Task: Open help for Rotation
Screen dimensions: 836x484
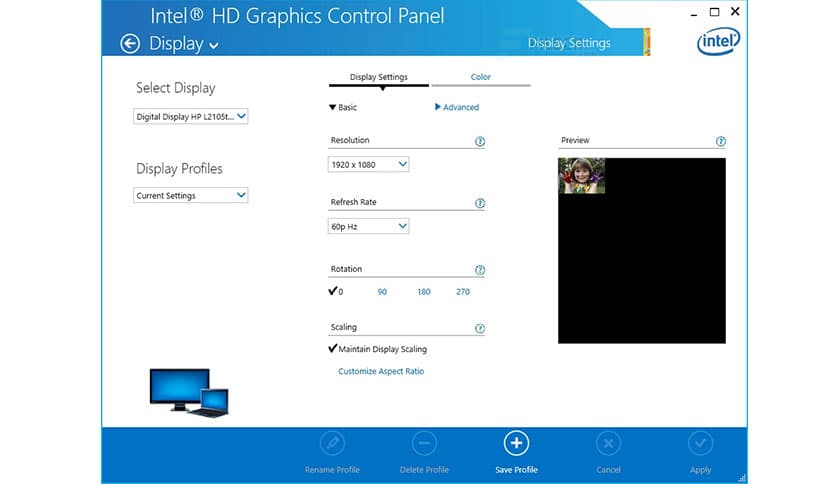Action: pyautogui.click(x=480, y=270)
